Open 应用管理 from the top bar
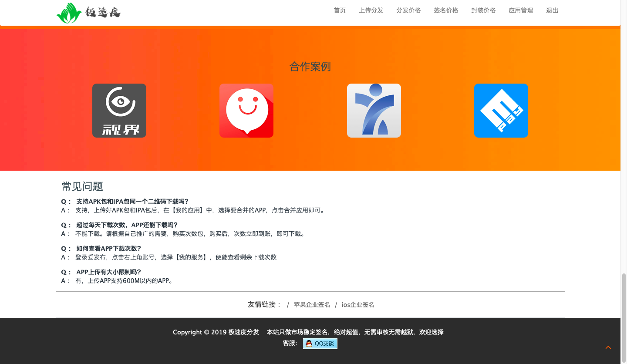627x364 pixels. tap(521, 10)
